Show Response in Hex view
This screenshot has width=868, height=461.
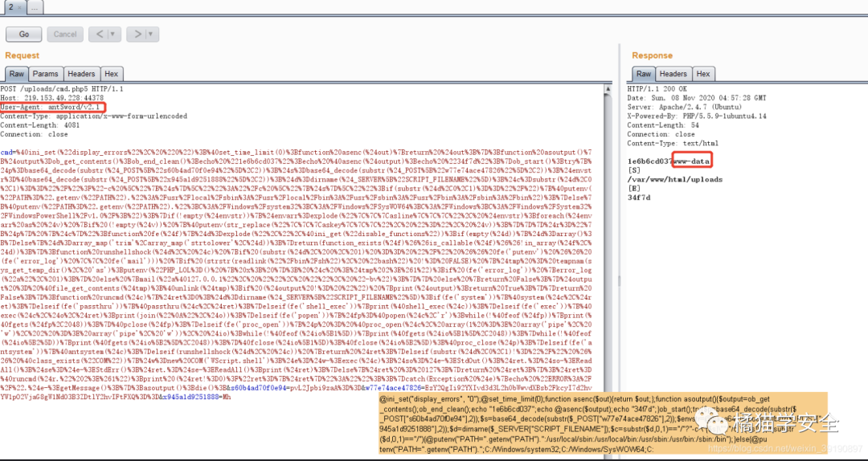click(x=703, y=74)
